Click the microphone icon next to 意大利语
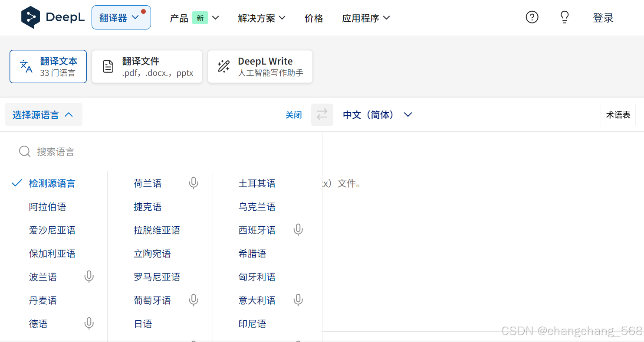The width and height of the screenshot is (644, 342). click(298, 300)
